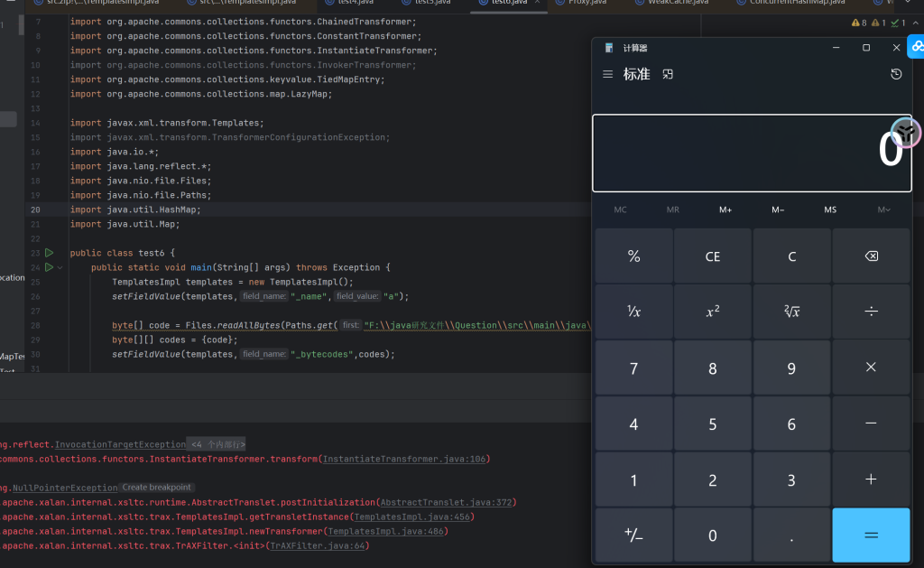This screenshot has height=568, width=924.
Task: Expand the folded 4 internal lines
Action: click(x=216, y=444)
